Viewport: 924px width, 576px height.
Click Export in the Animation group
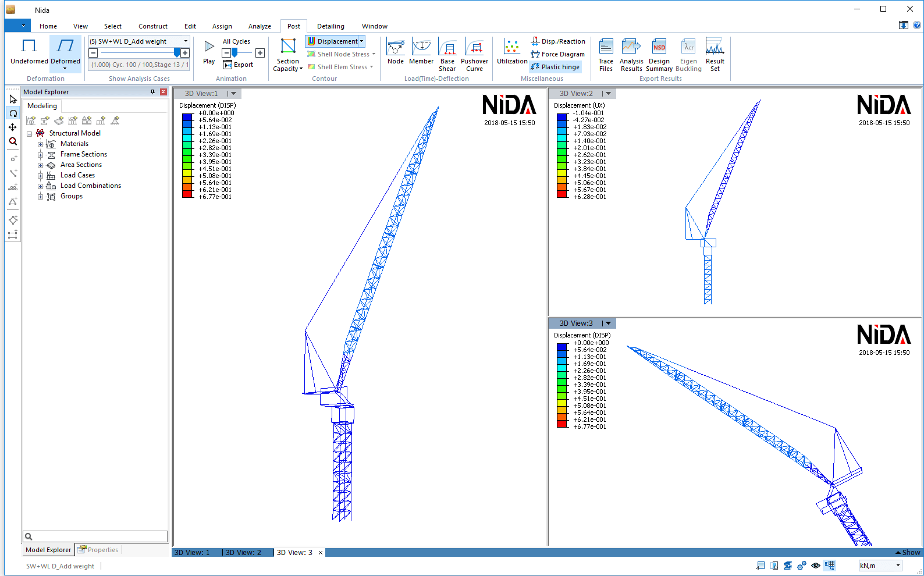238,65
